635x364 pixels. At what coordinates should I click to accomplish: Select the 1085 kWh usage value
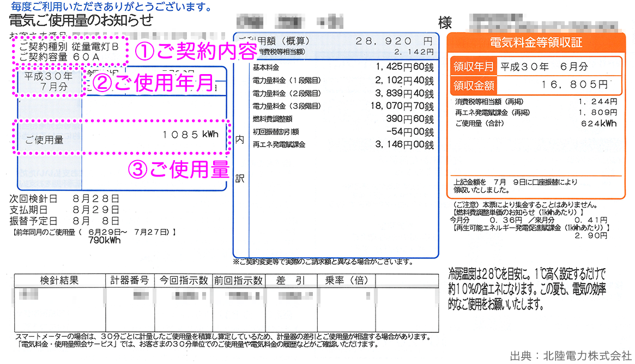(193, 135)
